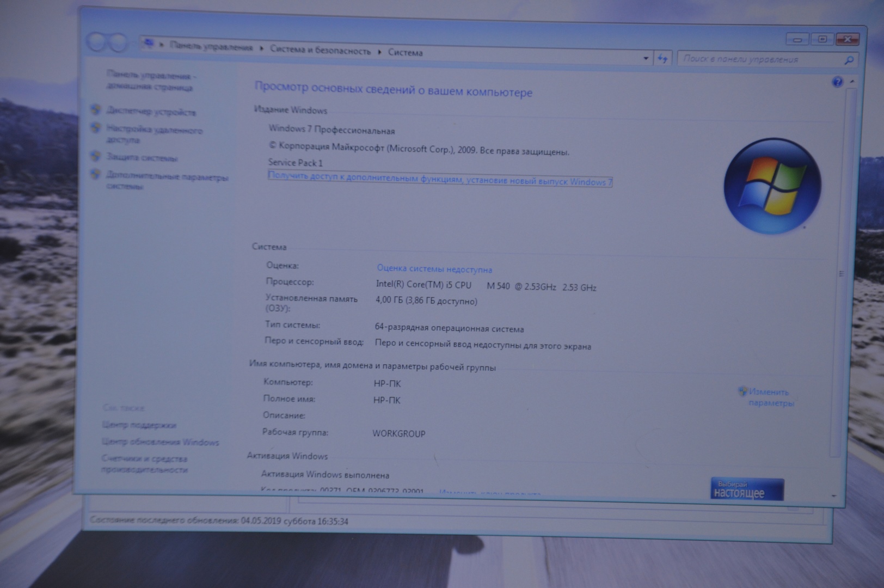Image resolution: width=884 pixels, height=588 pixels.
Task: Click the magnifier icon in search box
Action: [x=848, y=60]
